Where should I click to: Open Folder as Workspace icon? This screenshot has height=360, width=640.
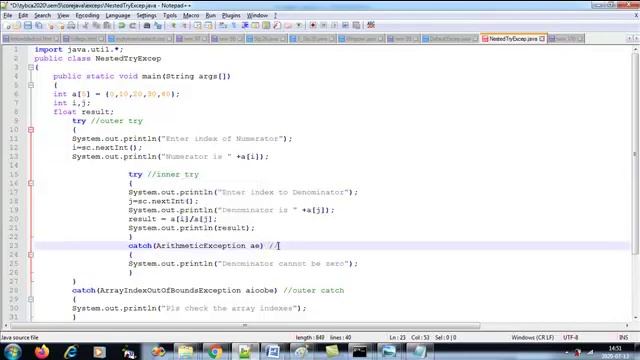pos(288,25)
